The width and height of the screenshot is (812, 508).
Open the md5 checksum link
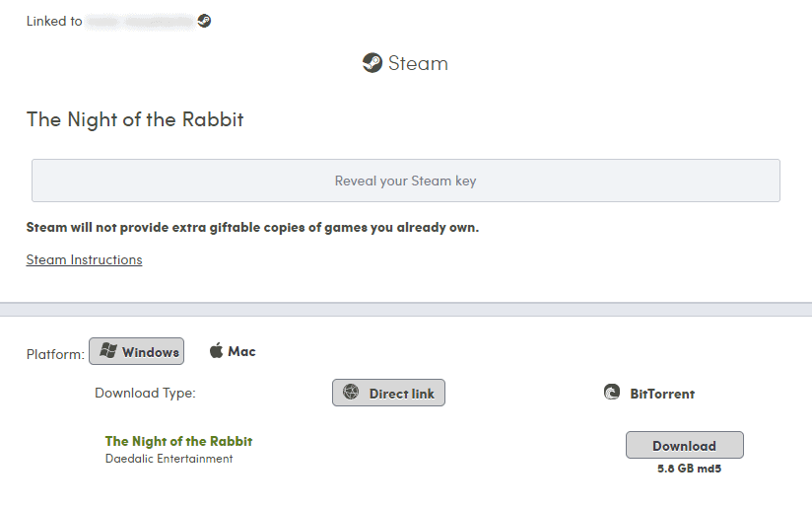click(710, 470)
